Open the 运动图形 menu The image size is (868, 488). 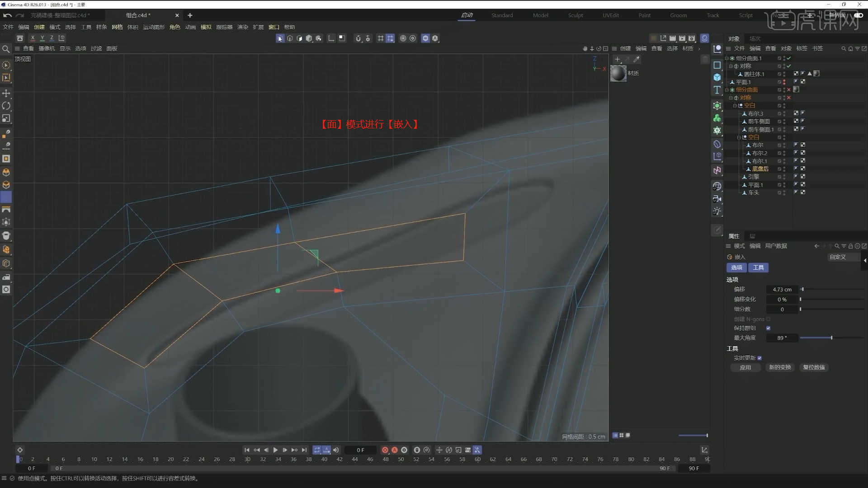point(154,27)
